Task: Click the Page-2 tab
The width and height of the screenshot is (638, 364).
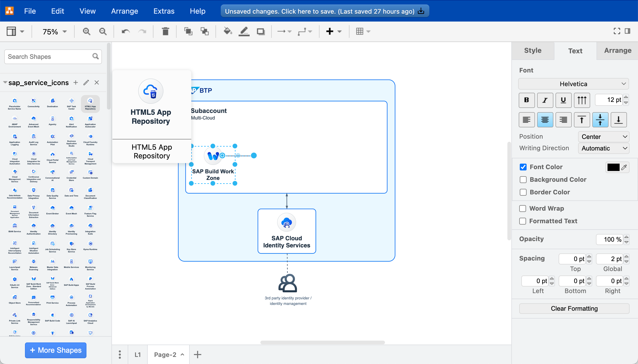Action: coord(168,355)
